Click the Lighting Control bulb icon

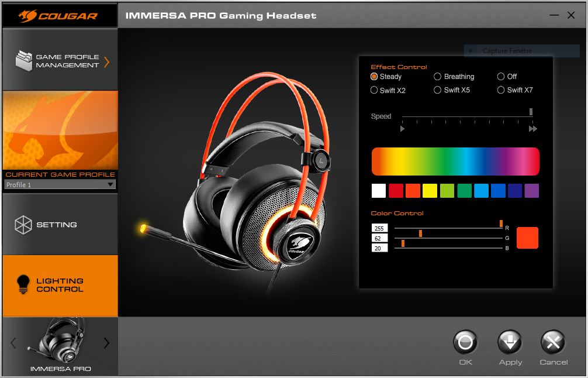click(23, 284)
